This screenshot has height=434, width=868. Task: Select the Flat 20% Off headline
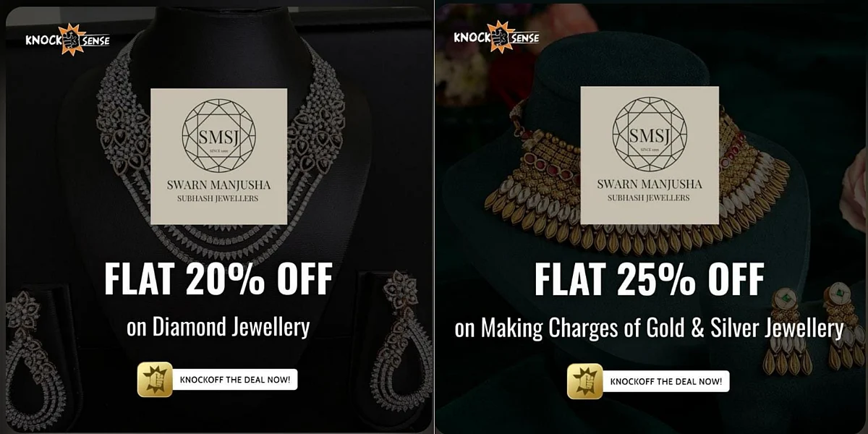(x=218, y=279)
